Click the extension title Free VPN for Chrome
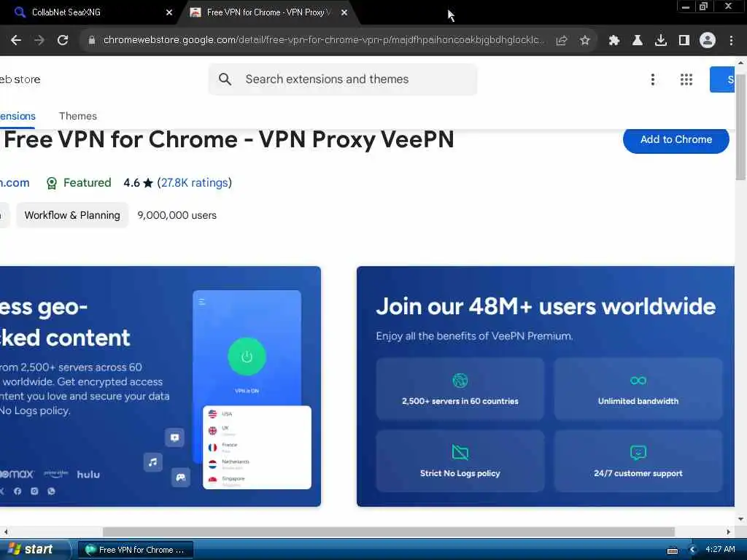 pos(228,140)
